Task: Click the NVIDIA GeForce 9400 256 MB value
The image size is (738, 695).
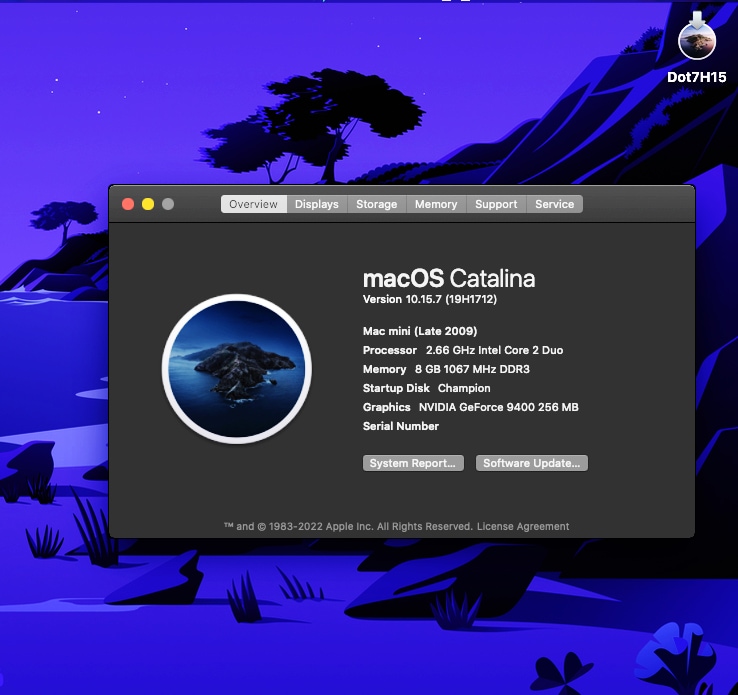Action: pos(498,407)
